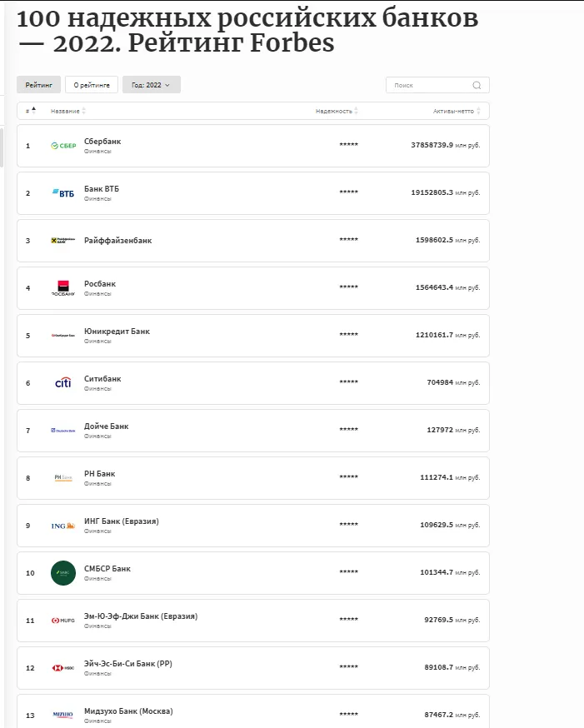The height and width of the screenshot is (728, 584).
Task: Switch to the Рейтинг tab
Action: 38,85
